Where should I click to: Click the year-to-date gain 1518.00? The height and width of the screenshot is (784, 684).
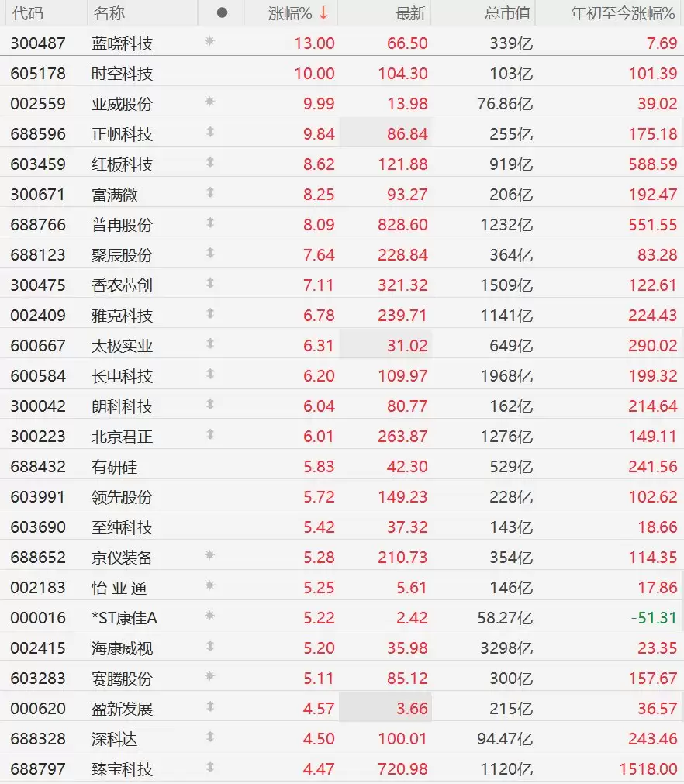click(648, 769)
